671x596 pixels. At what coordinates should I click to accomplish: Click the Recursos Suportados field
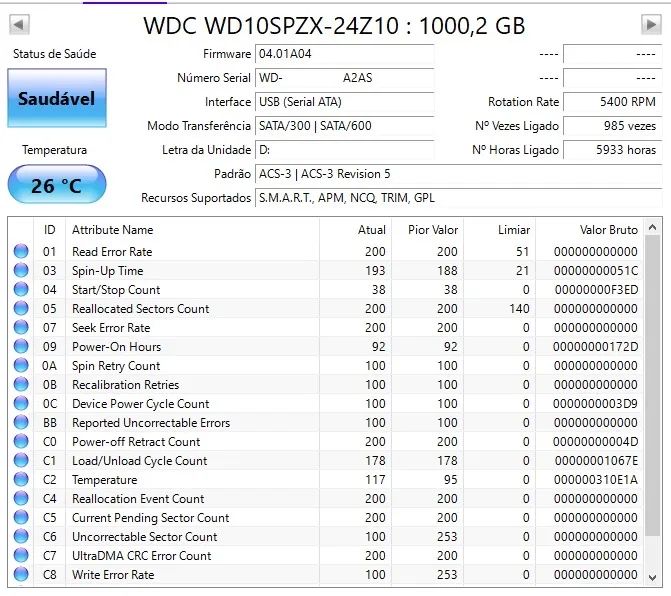click(x=458, y=198)
